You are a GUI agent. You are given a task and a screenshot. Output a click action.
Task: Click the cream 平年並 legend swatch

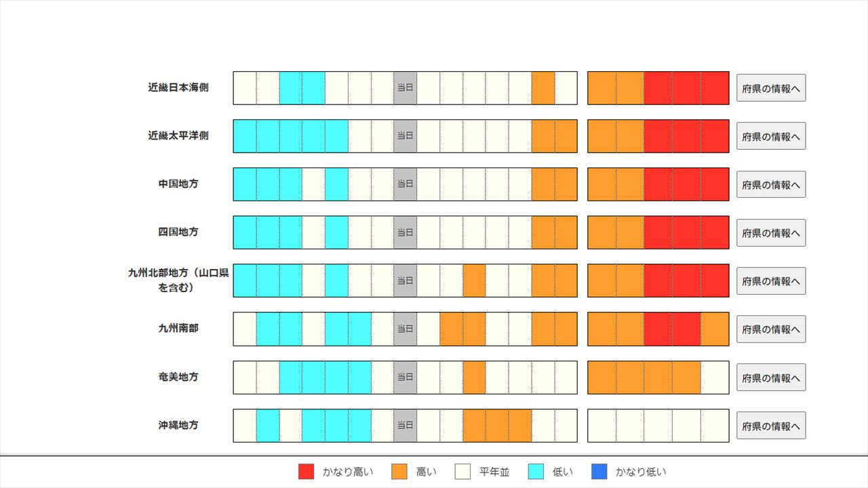463,472
